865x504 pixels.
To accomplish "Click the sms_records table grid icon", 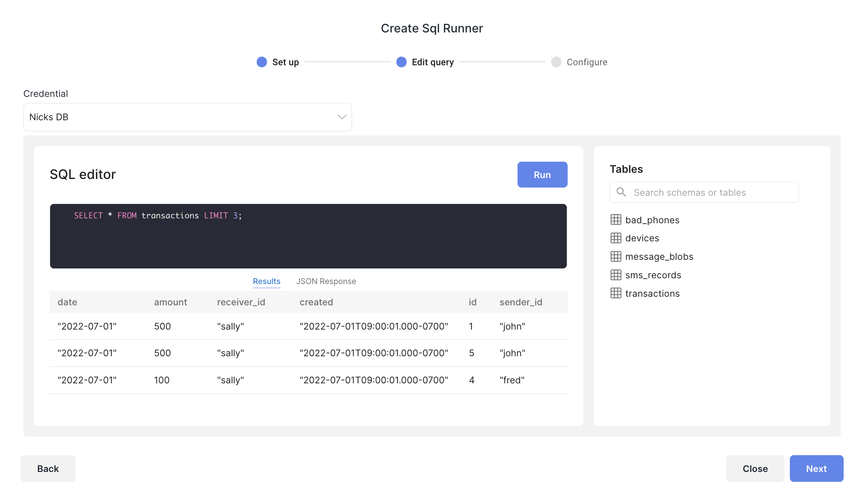I will (x=616, y=275).
